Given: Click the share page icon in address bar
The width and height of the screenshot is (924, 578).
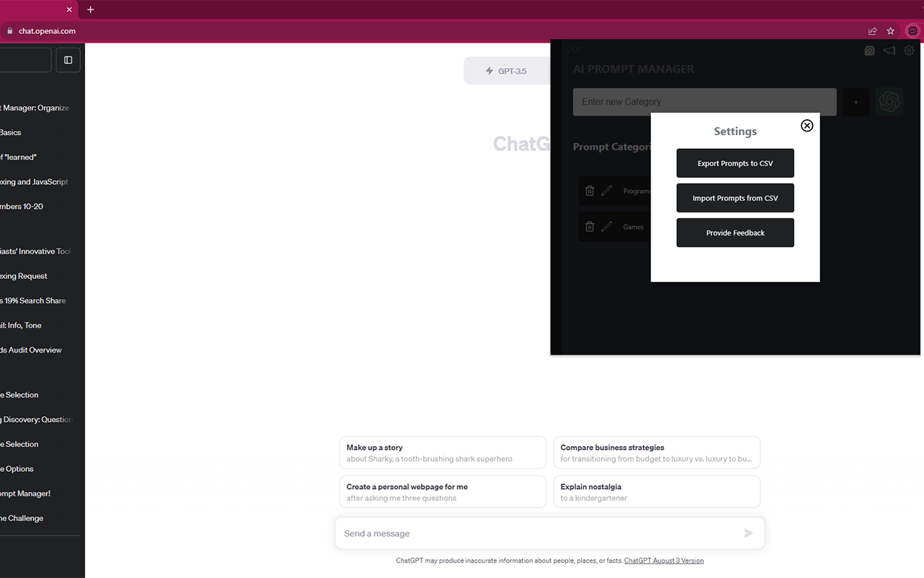Looking at the screenshot, I should pos(873,31).
